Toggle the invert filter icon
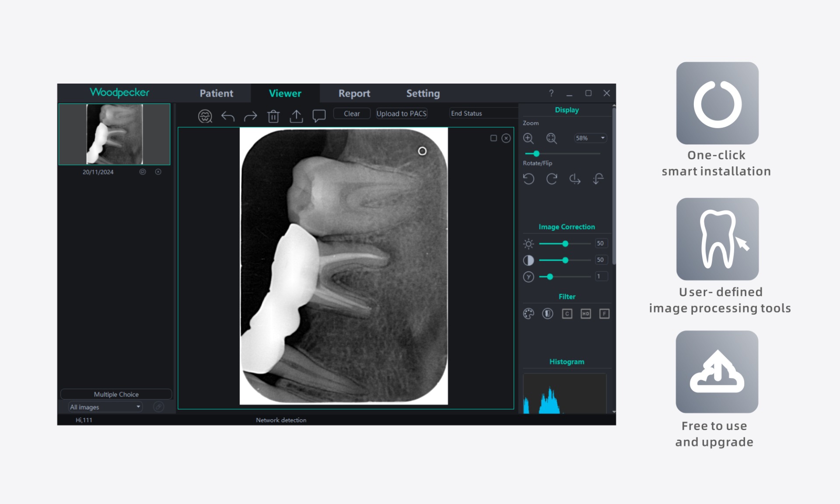Viewport: 840px width, 504px height. tap(547, 314)
